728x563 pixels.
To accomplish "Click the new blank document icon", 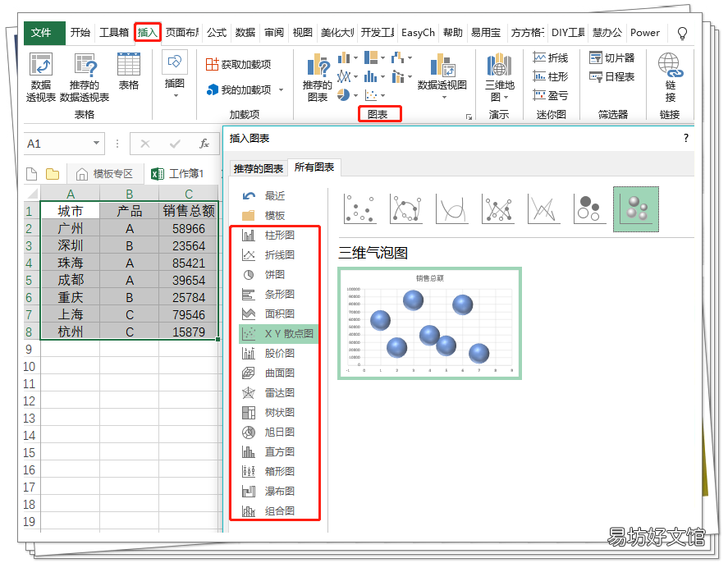I will [x=31, y=174].
